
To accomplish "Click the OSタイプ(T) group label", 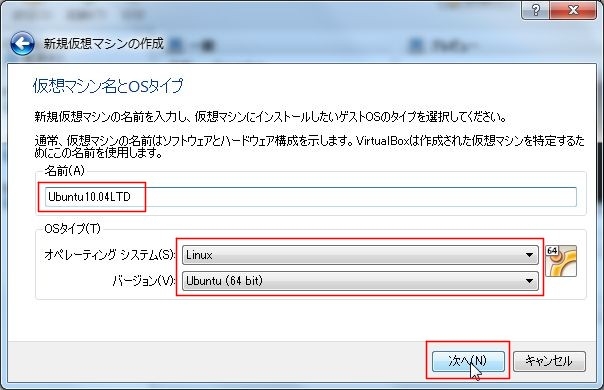I will pos(72,229).
